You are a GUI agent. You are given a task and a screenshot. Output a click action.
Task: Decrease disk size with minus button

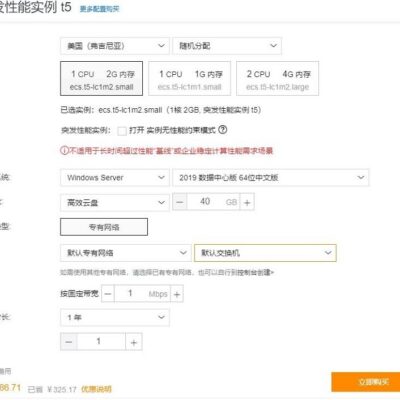pos(180,202)
